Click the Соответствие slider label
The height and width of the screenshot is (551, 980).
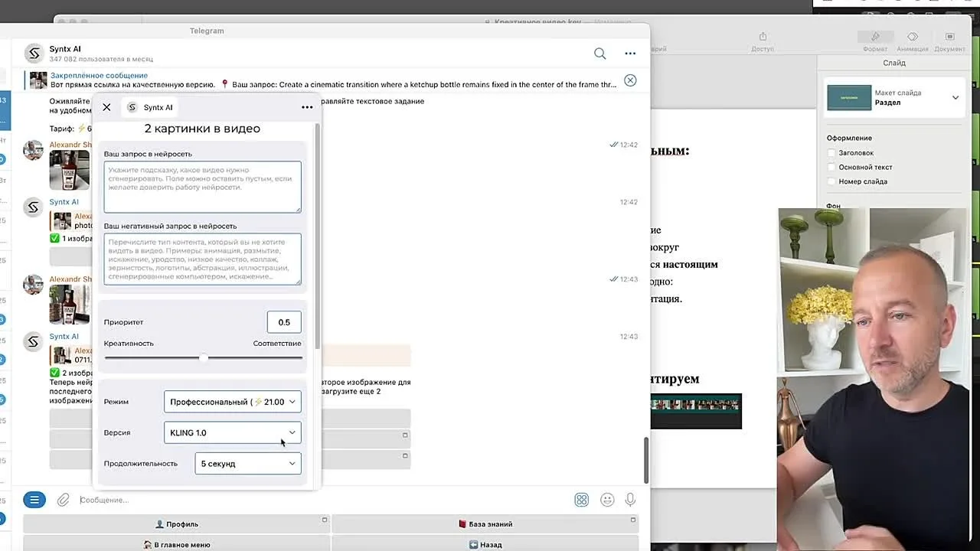[x=277, y=344]
